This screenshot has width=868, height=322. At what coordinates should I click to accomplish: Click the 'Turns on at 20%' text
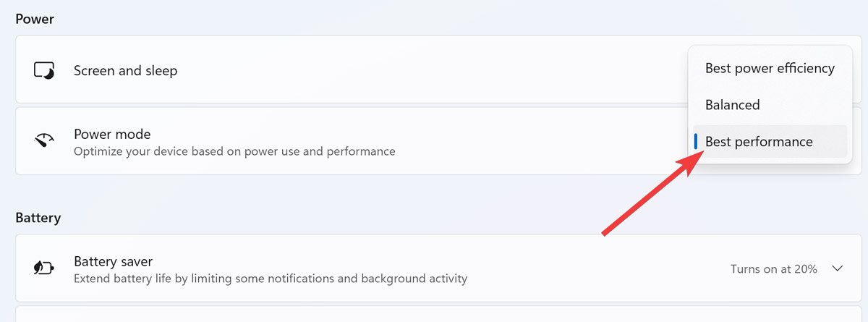773,269
